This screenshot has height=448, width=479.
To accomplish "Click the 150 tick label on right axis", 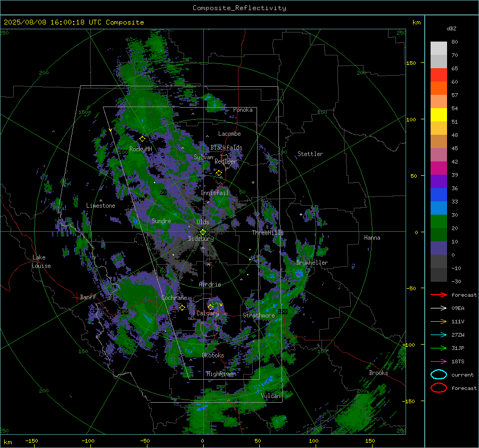I will click(411, 63).
